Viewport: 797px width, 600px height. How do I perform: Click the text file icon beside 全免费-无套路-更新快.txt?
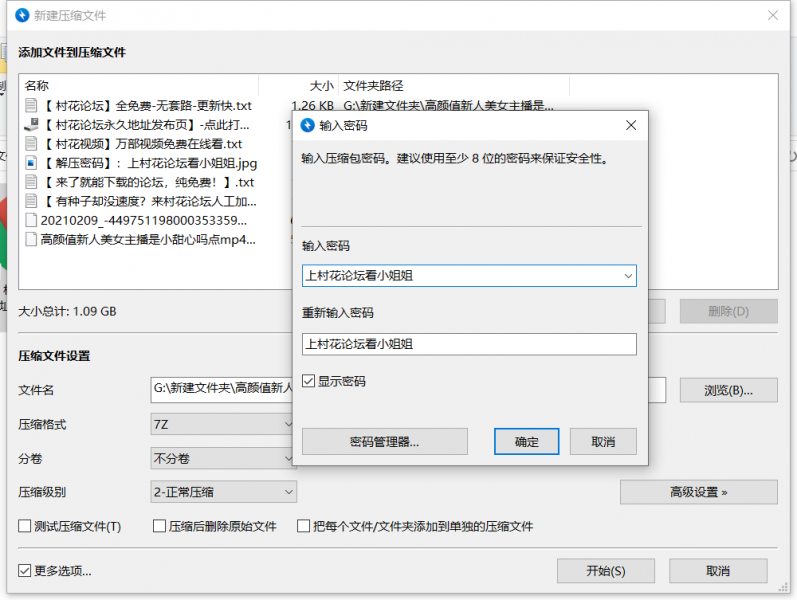31,105
